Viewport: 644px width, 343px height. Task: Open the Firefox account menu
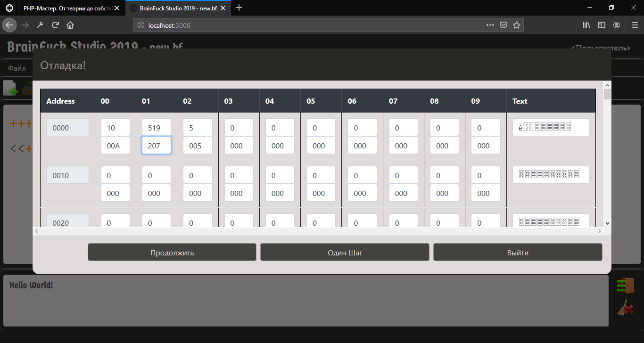[617, 25]
